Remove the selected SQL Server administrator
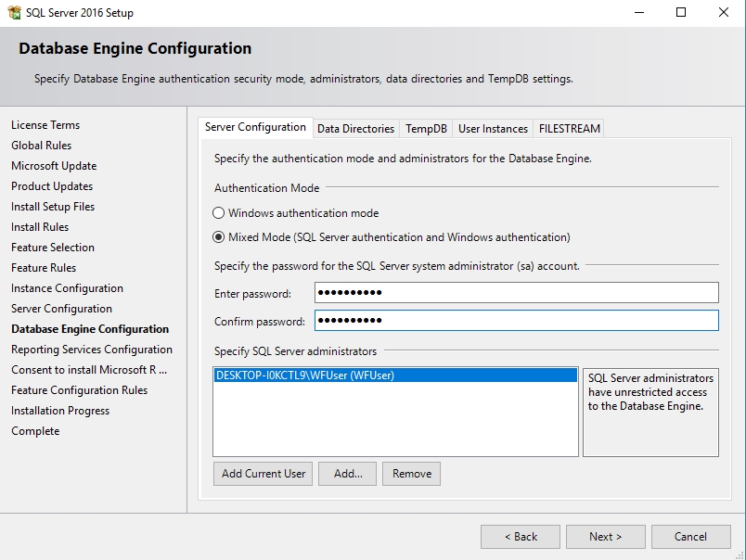The height and width of the screenshot is (560, 746). click(411, 474)
